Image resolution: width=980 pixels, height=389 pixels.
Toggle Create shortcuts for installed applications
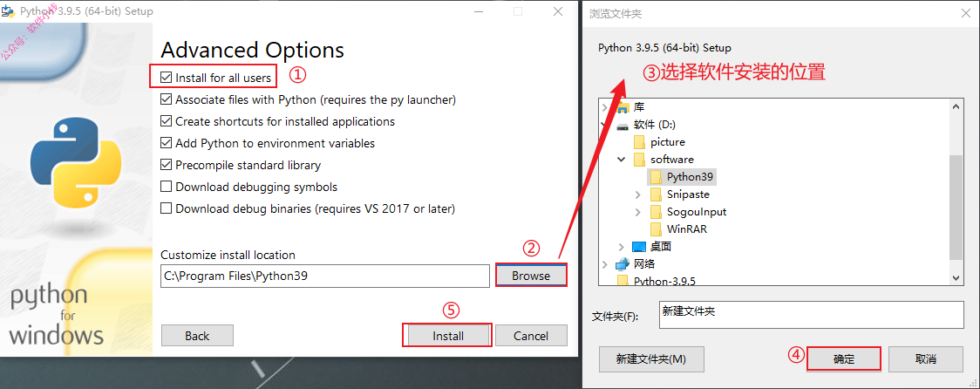pos(166,121)
